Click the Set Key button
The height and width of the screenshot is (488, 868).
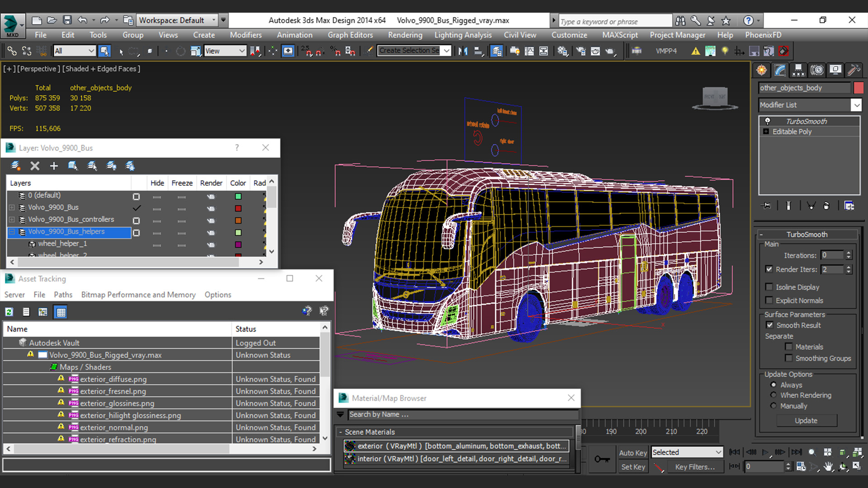click(x=633, y=467)
